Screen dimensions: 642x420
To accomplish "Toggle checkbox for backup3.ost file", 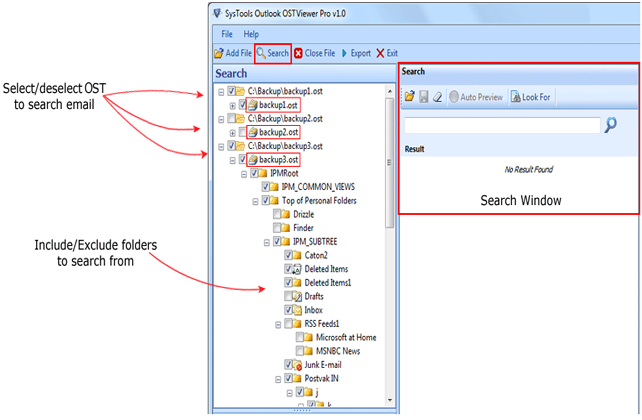I will tap(242, 159).
